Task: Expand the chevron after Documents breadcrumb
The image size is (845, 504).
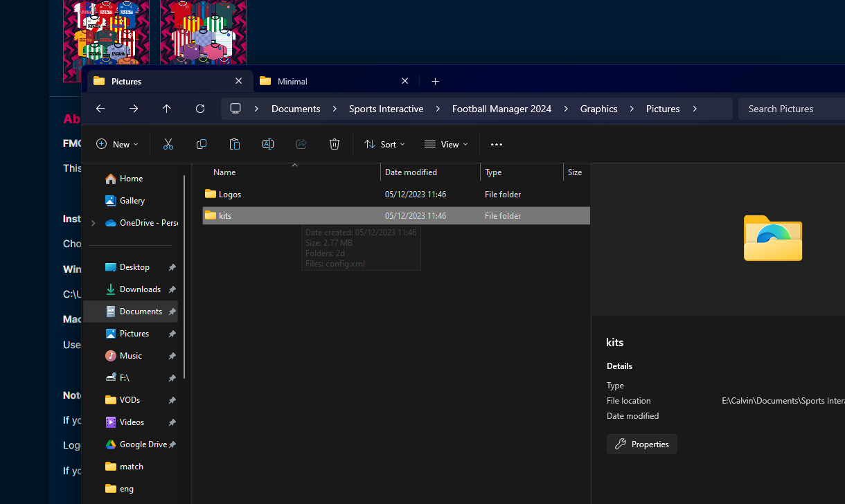Action: (x=335, y=109)
